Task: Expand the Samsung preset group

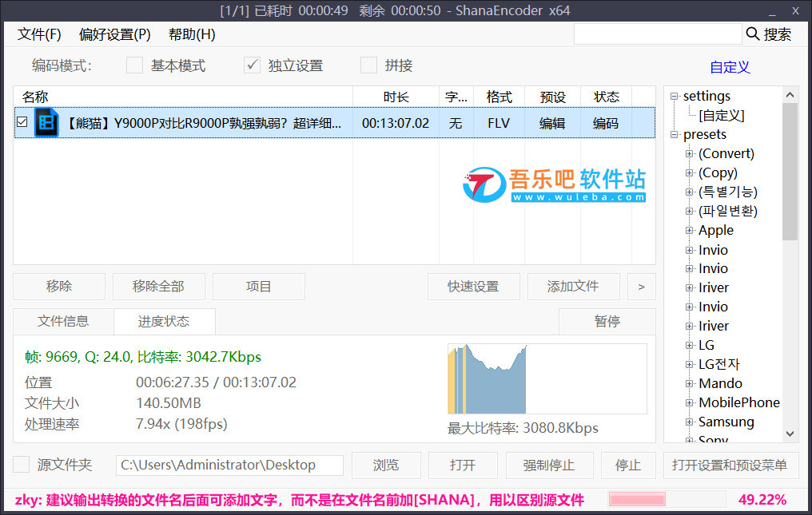Action: (689, 422)
